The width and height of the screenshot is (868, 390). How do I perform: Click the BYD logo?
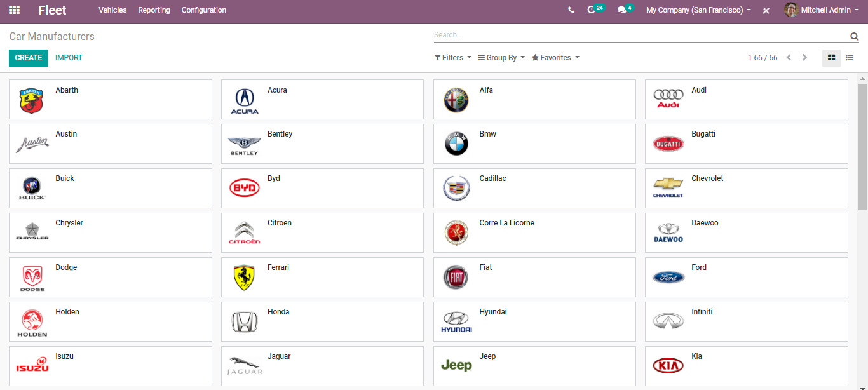pos(244,188)
